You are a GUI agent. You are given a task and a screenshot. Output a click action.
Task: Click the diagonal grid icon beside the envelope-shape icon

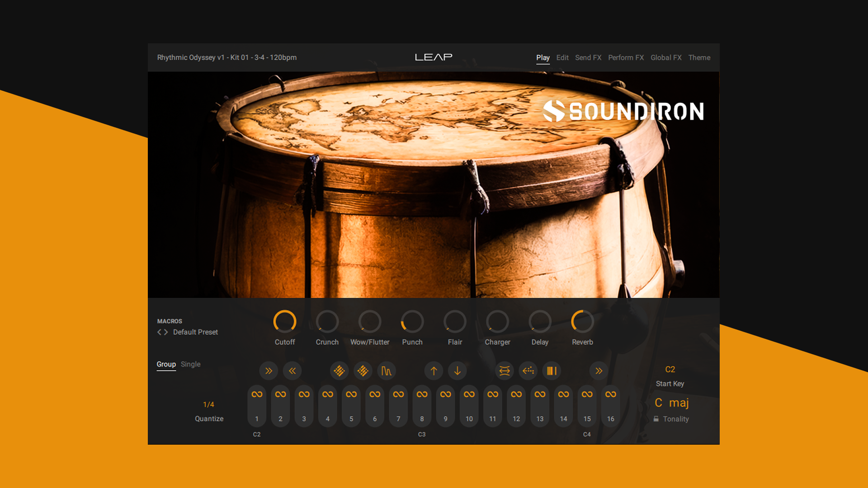[363, 371]
